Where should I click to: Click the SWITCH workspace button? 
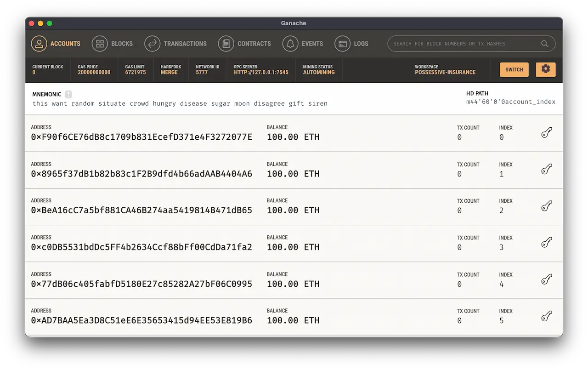tap(514, 69)
